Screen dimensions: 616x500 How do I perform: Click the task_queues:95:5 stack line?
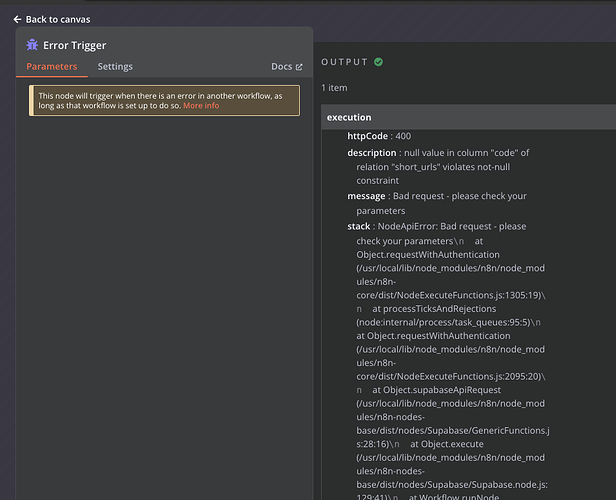(x=448, y=322)
